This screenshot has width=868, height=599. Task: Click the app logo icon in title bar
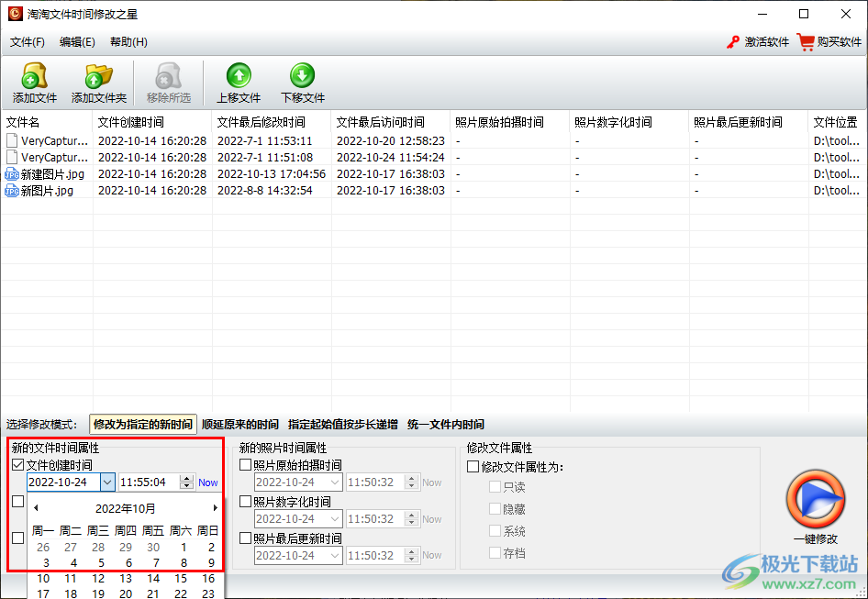click(15, 13)
